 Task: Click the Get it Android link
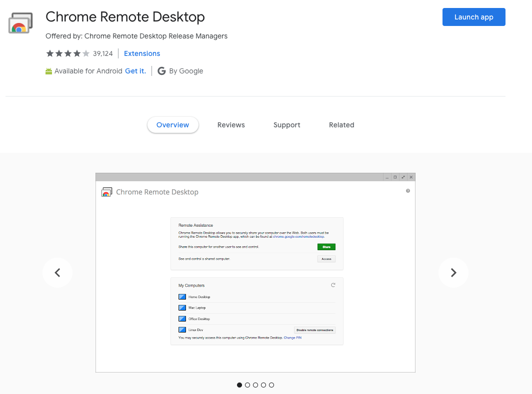[135, 71]
